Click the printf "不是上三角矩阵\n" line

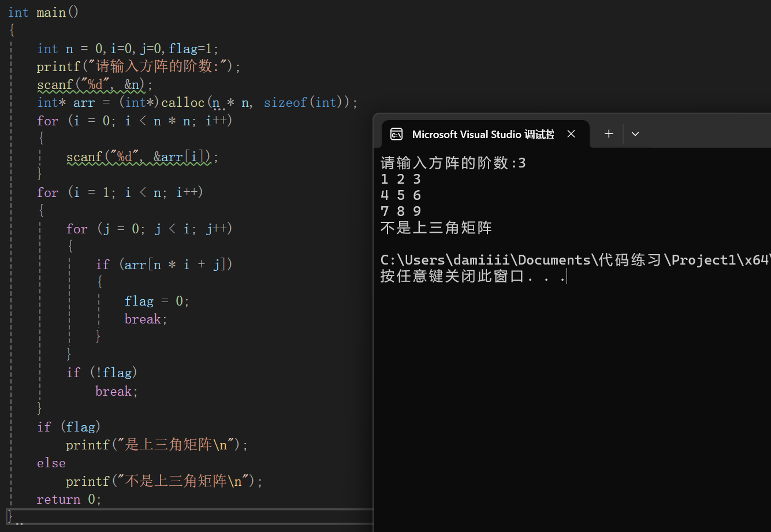(x=165, y=481)
